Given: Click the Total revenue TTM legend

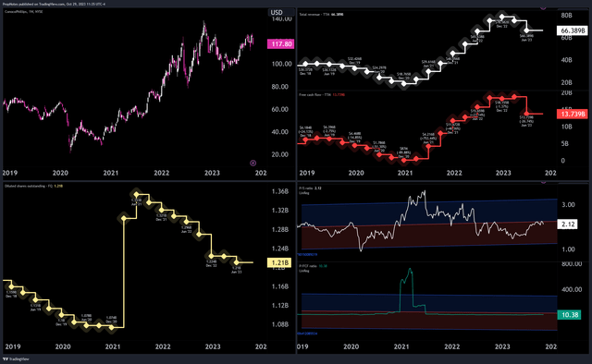Looking at the screenshot, I should point(322,15).
